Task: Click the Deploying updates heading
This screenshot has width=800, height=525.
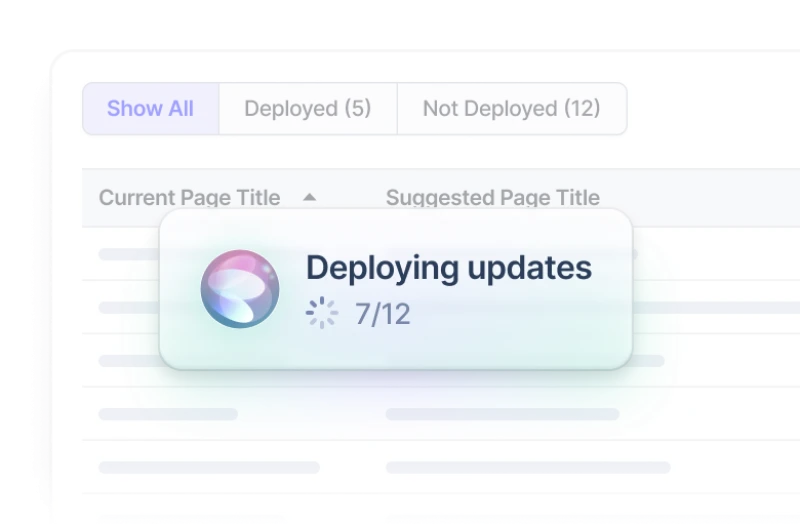Action: [x=449, y=268]
